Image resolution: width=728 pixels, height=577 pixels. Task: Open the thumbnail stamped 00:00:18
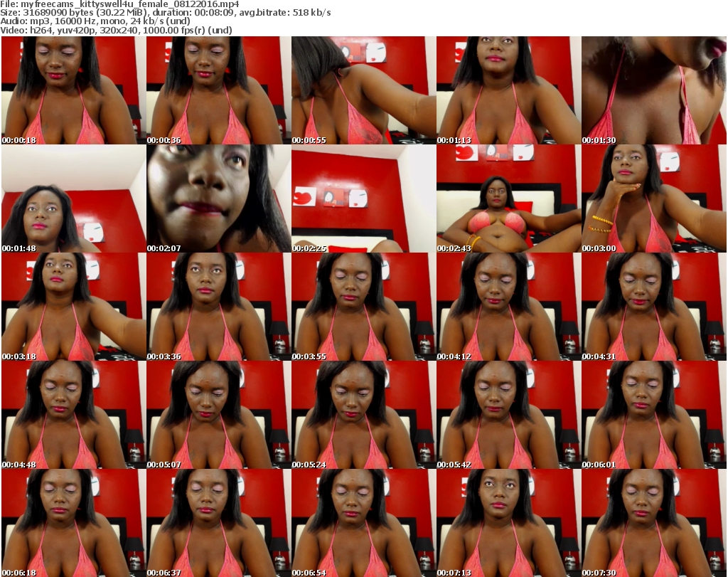(x=74, y=90)
